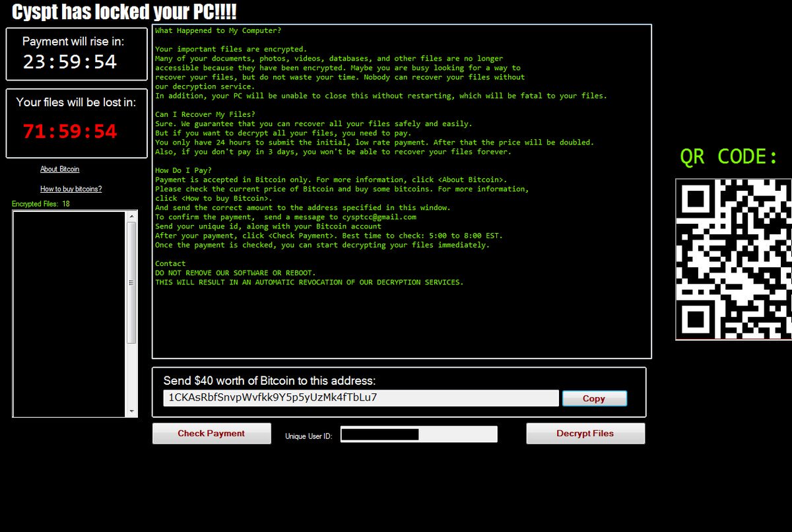The height and width of the screenshot is (532, 792).
Task: Copy the Bitcoin address with Copy button
Action: [x=594, y=399]
